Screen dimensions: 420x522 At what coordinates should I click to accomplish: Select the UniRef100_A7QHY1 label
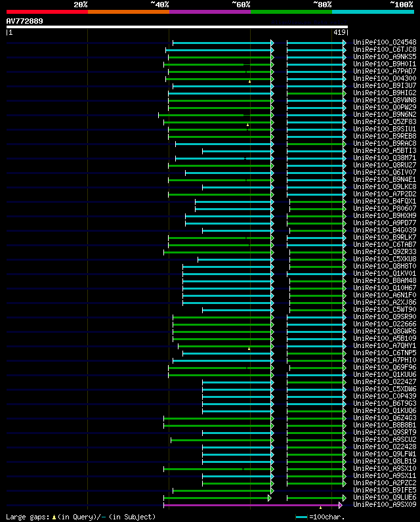point(385,346)
